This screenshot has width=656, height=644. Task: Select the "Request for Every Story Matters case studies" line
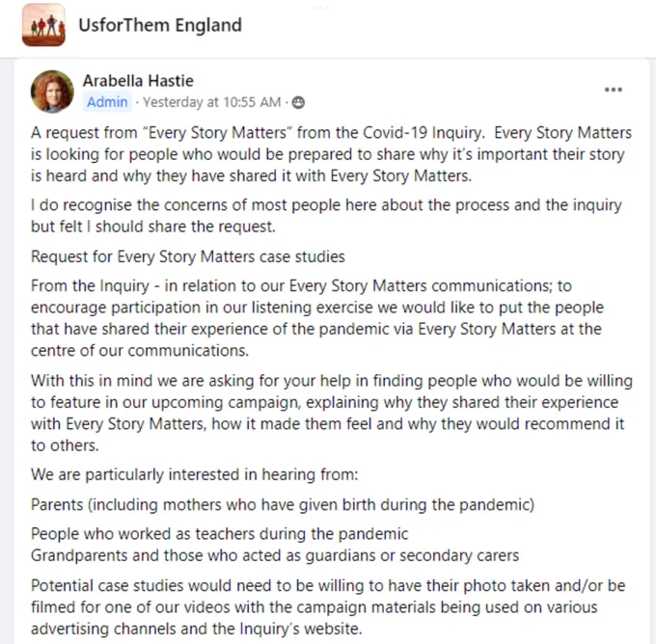pyautogui.click(x=188, y=256)
